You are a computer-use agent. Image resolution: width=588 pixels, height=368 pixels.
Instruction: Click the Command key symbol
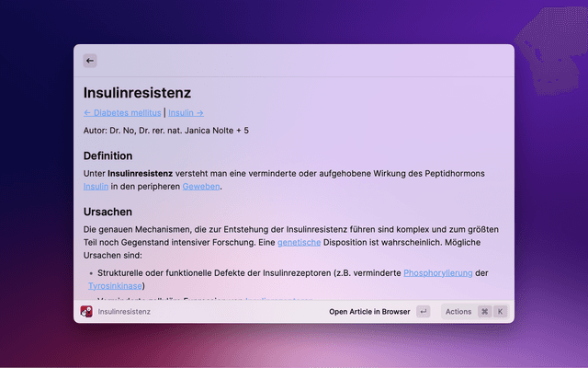coord(484,312)
